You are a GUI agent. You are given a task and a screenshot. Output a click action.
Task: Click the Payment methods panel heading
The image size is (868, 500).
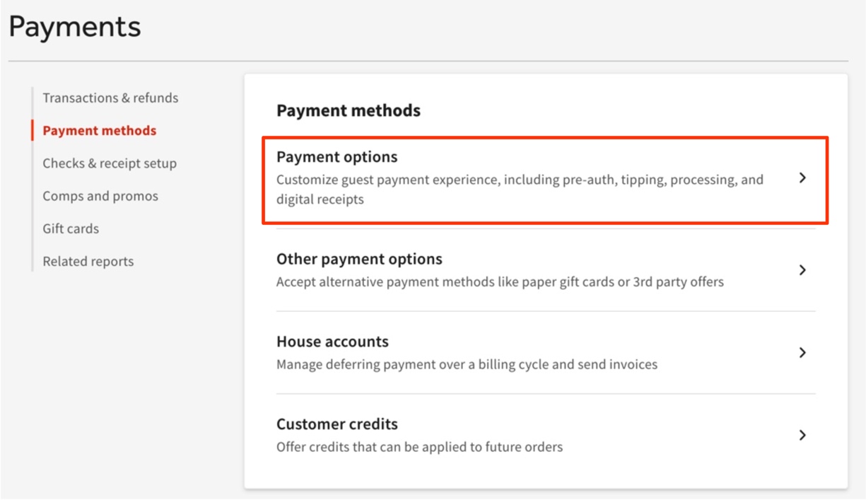click(x=348, y=111)
